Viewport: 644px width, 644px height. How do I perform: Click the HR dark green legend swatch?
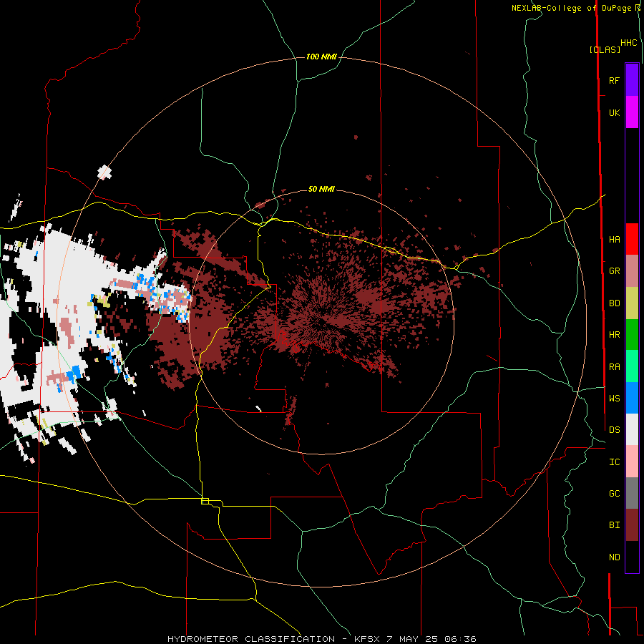[x=632, y=335]
